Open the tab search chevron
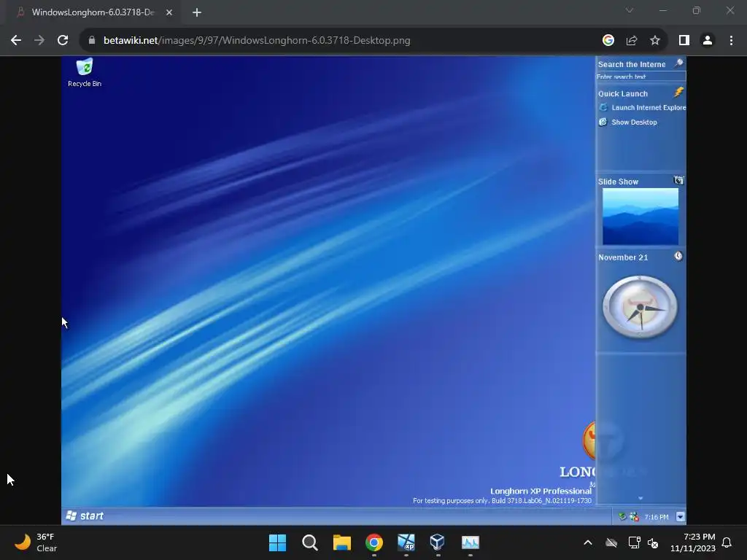 [630, 10]
